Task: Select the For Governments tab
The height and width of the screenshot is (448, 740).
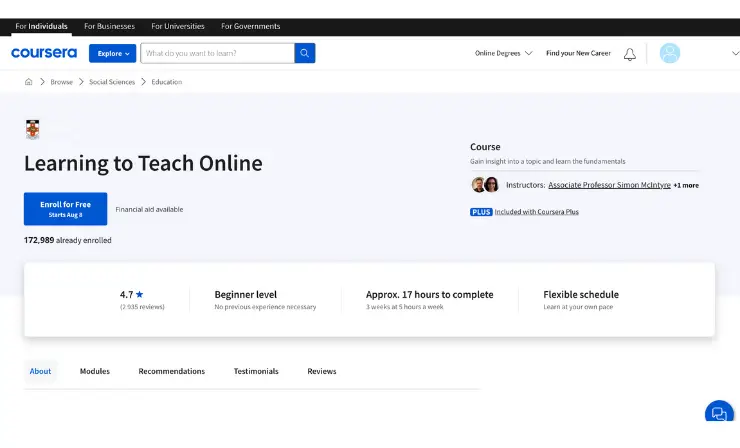Action: (x=251, y=26)
